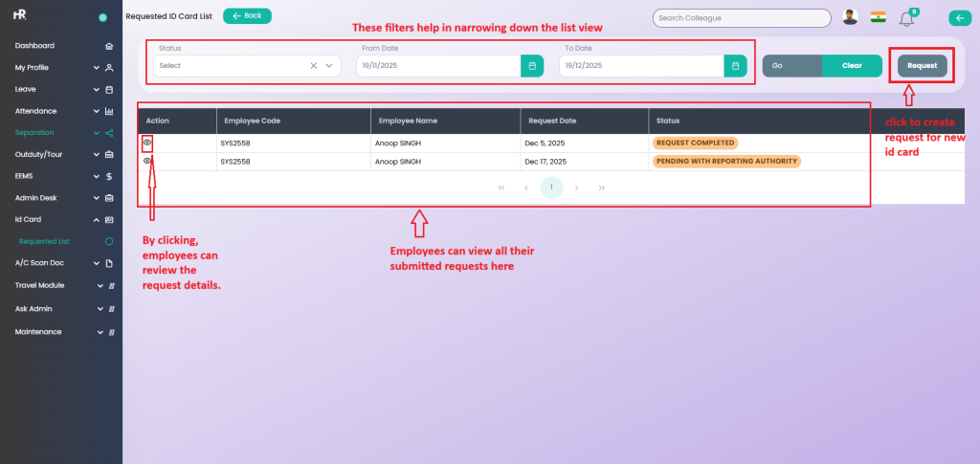Clear the Status selection with X icon
980x464 pixels.
click(x=313, y=66)
